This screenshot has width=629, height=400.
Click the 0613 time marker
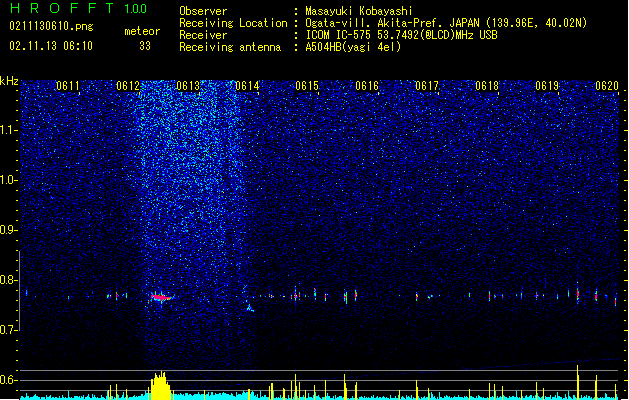pyautogui.click(x=188, y=86)
